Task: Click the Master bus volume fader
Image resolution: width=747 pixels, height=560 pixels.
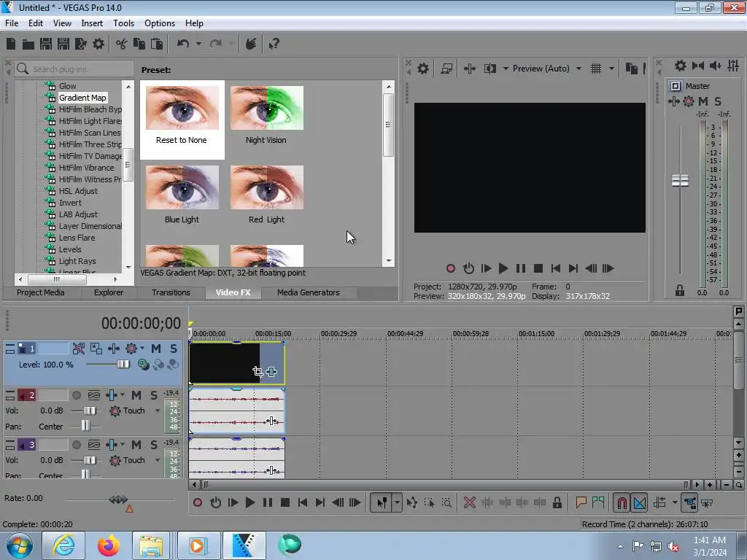Action: [681, 181]
